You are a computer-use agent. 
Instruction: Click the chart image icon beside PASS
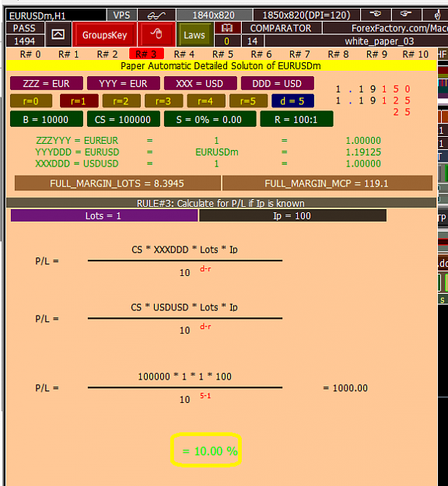58,34
